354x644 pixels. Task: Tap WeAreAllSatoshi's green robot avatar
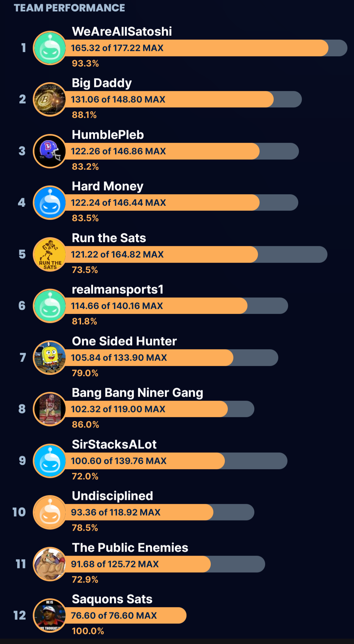pyautogui.click(x=50, y=48)
